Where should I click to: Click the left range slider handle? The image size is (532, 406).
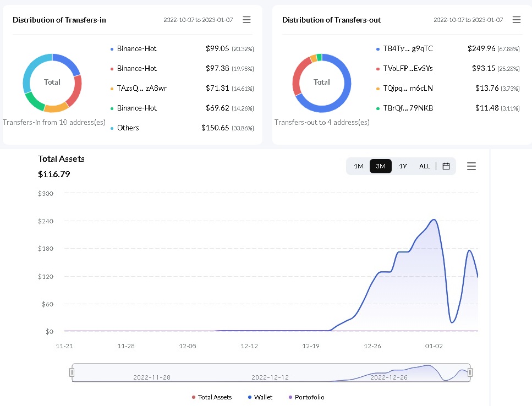(72, 373)
